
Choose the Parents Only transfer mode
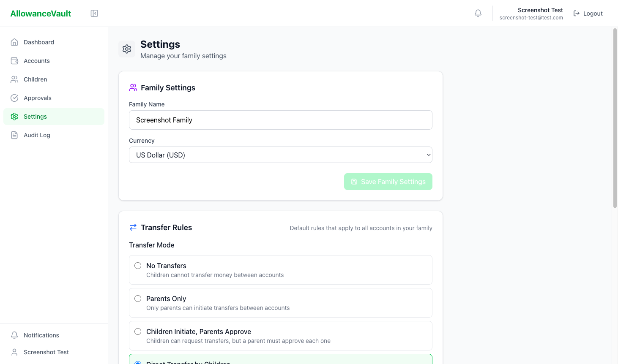(138, 299)
